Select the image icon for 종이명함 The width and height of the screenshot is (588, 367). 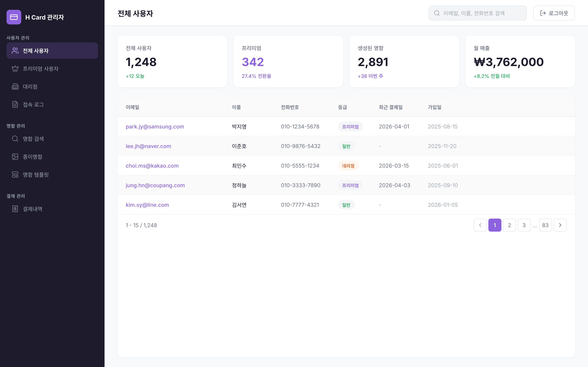pyautogui.click(x=15, y=157)
